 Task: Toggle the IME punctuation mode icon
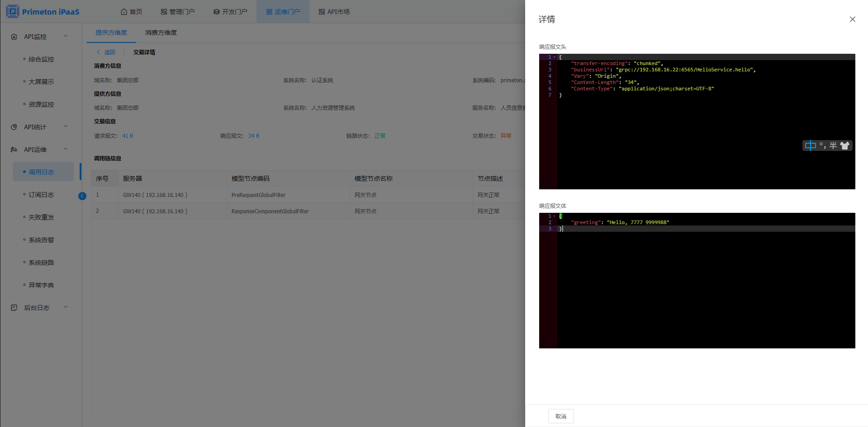point(822,145)
